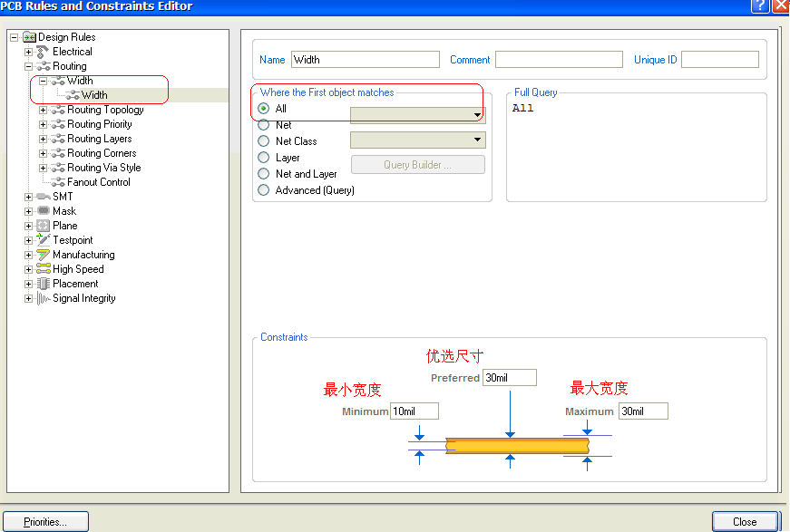Click the Maximum width field

tap(643, 411)
